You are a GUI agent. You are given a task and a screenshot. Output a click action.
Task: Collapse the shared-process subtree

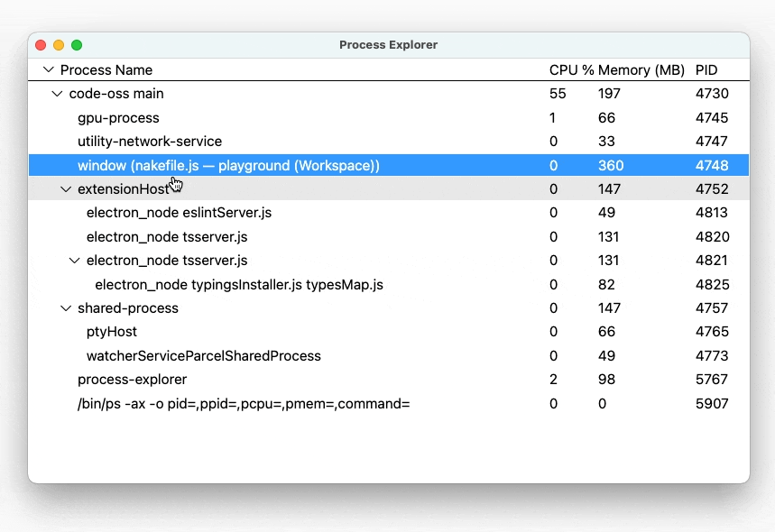[66, 307]
